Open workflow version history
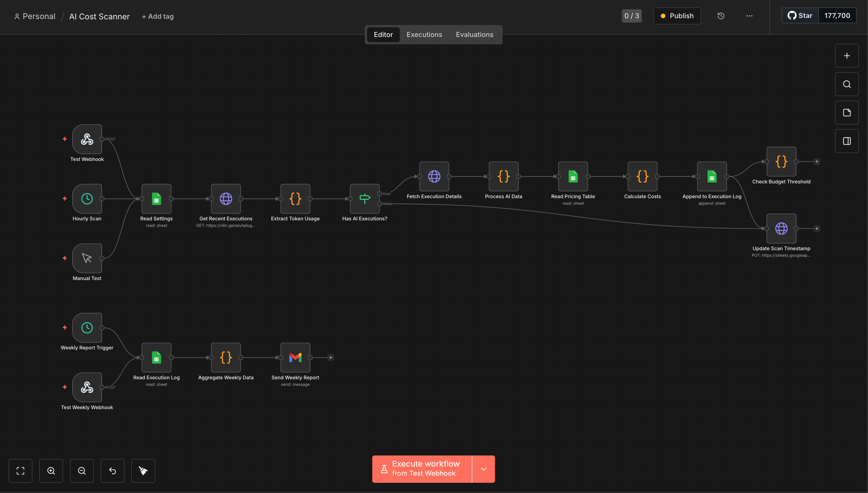Screen dimensions: 868x493 [721, 16]
